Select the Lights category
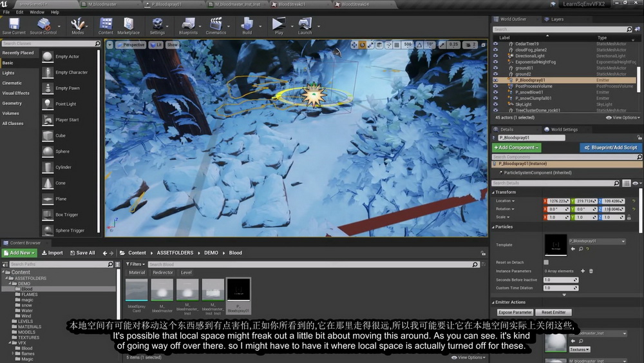644x363 pixels. (x=8, y=73)
